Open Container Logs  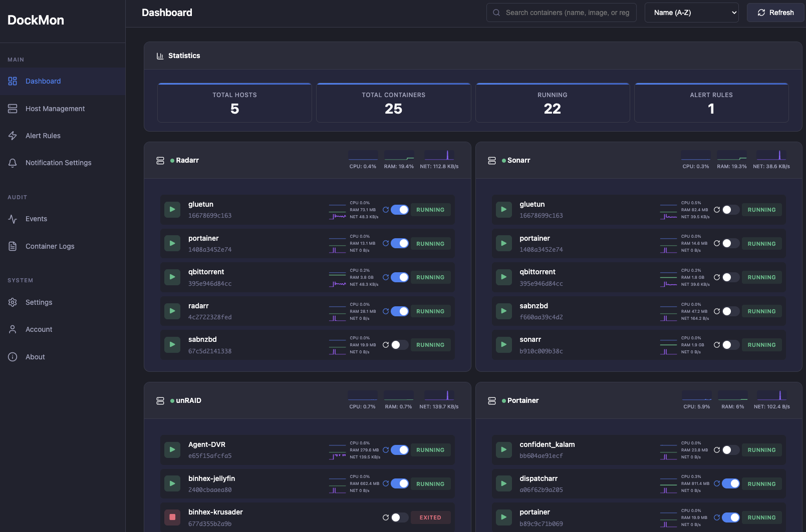[50, 246]
